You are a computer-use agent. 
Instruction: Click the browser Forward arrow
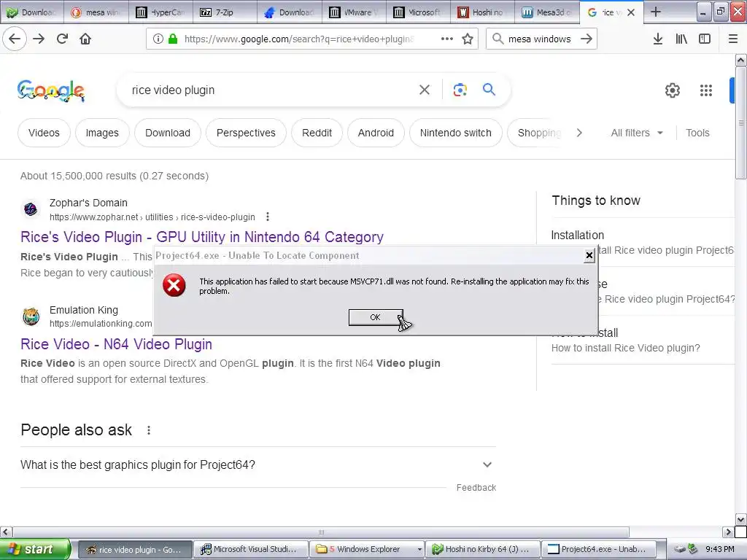(39, 39)
